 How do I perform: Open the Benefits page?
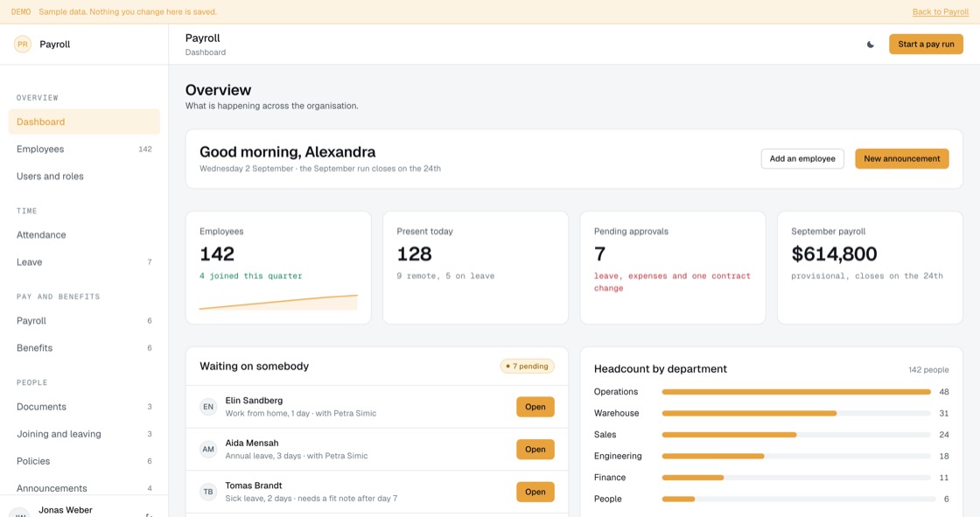(x=84, y=347)
